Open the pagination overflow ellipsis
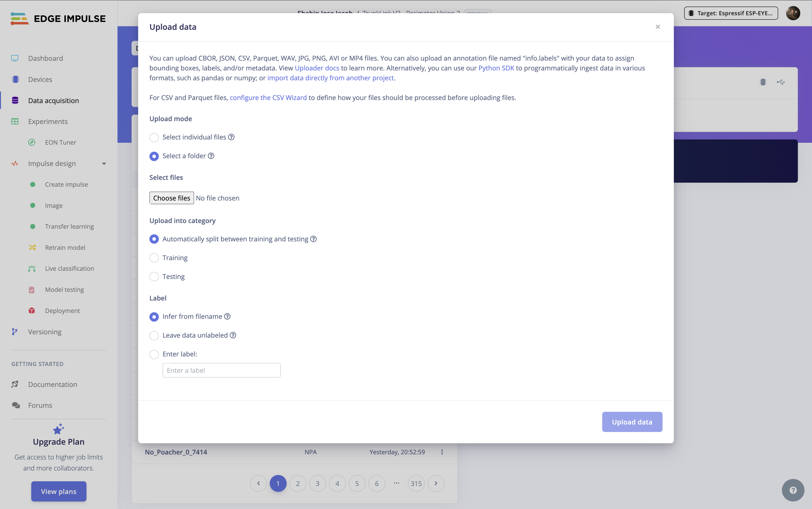This screenshot has height=509, width=812. 396,483
